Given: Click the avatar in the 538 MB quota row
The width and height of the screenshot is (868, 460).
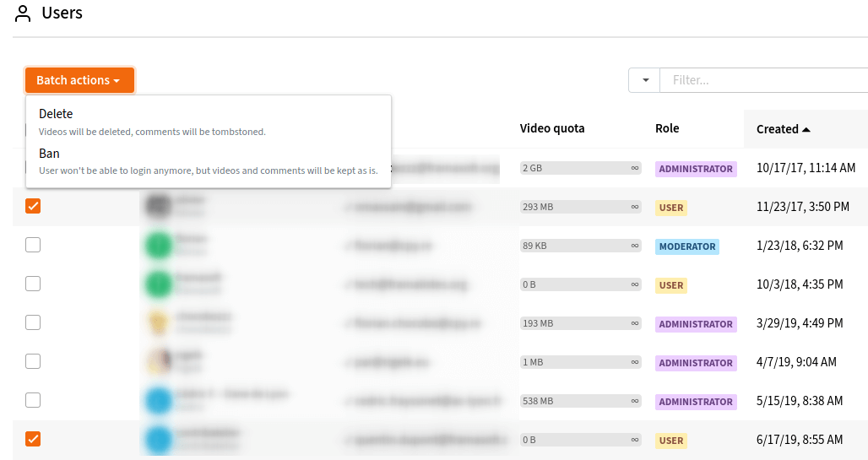Looking at the screenshot, I should [x=157, y=401].
